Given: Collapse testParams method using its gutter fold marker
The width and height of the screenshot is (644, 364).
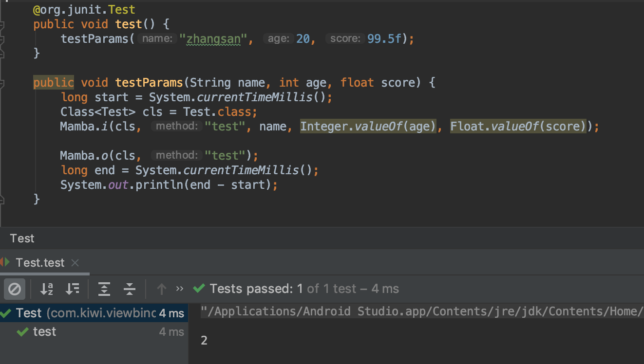Looking at the screenshot, I should coord(2,83).
